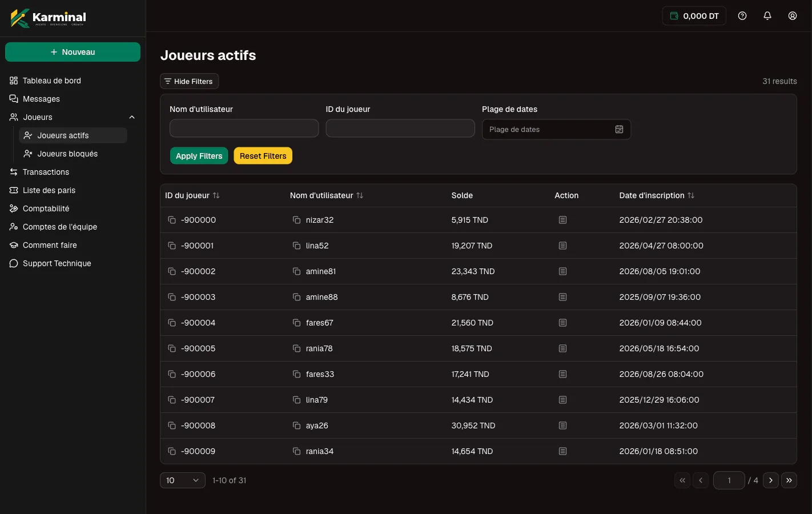Screen dimensions: 812x514
Task: Click Reset Filters button
Action: coord(263,156)
